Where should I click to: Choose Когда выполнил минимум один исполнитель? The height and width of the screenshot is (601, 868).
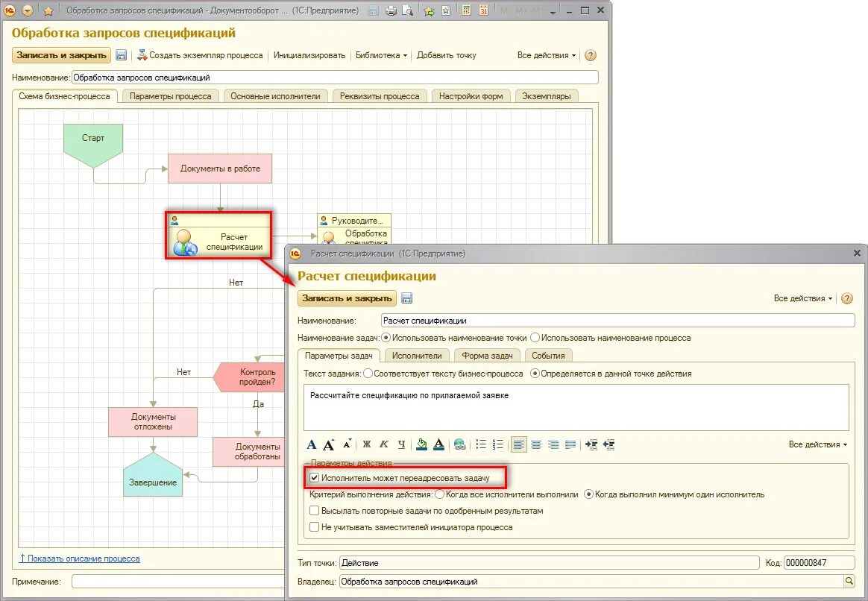tap(589, 494)
